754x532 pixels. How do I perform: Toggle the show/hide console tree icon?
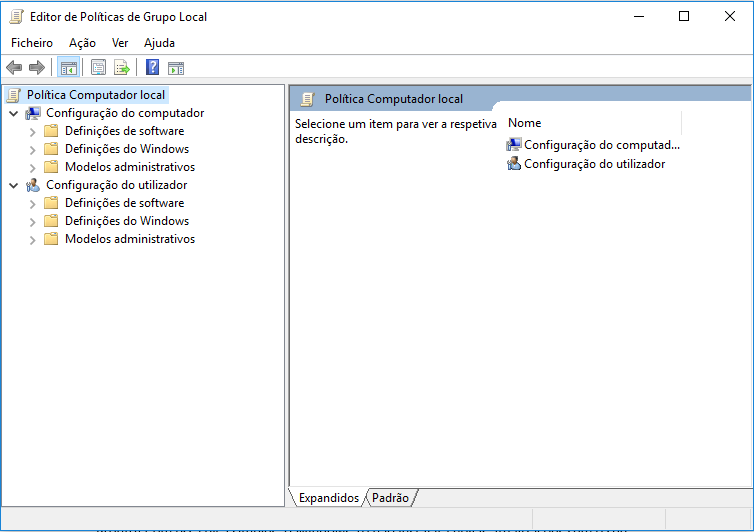point(69,68)
